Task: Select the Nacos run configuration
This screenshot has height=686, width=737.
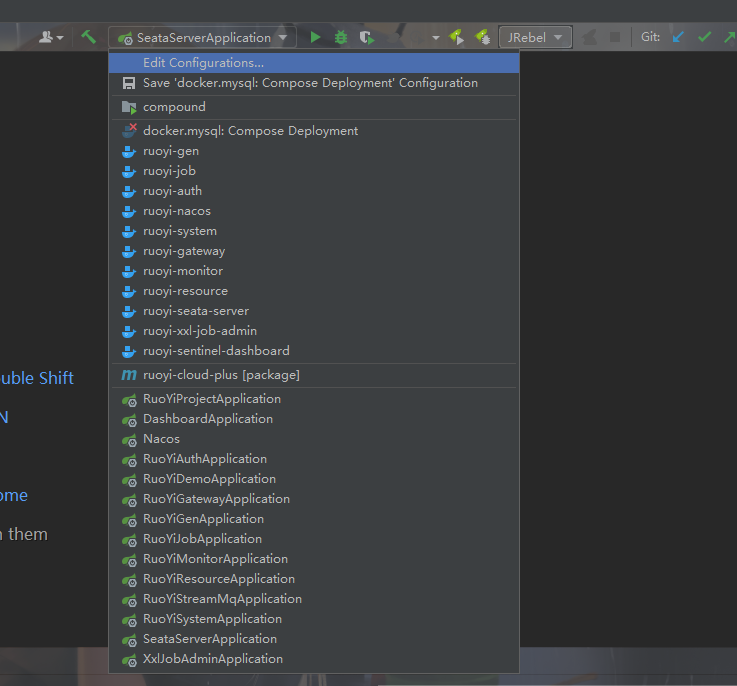Action: click(161, 439)
